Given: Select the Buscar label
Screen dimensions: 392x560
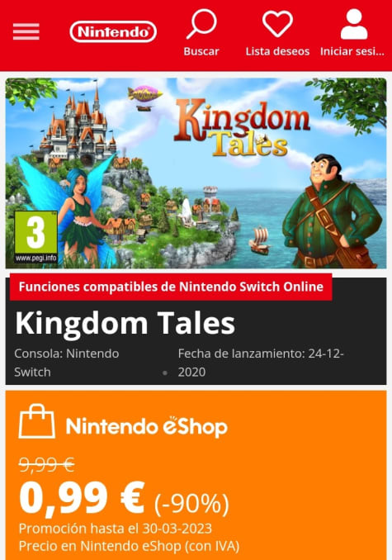Looking at the screenshot, I should coord(201,51).
